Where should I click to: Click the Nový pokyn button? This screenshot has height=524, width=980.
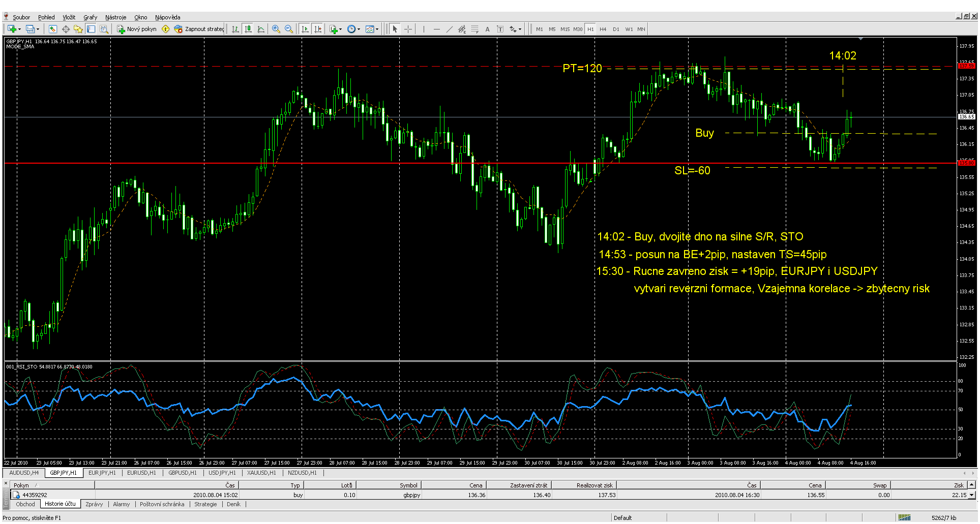pyautogui.click(x=137, y=29)
